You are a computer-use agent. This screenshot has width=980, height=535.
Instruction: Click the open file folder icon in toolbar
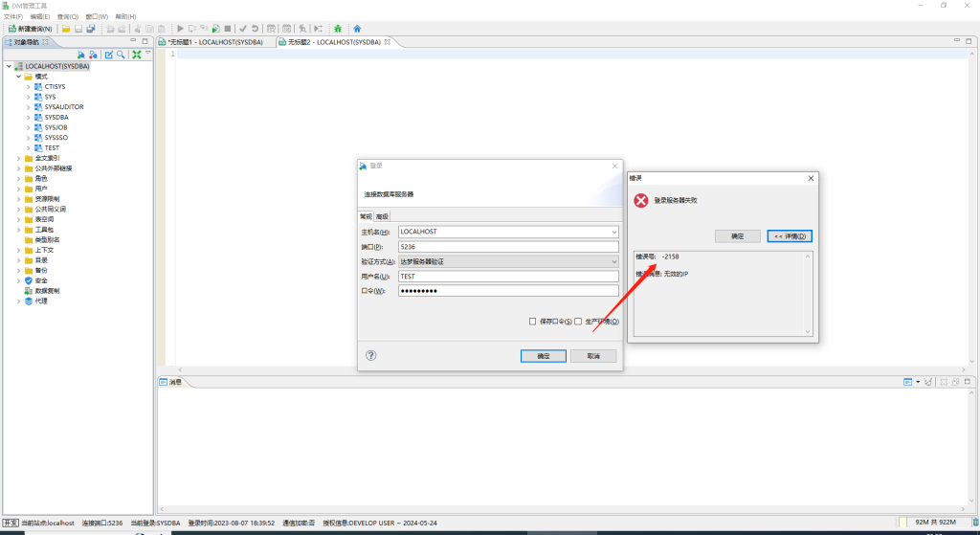66,29
